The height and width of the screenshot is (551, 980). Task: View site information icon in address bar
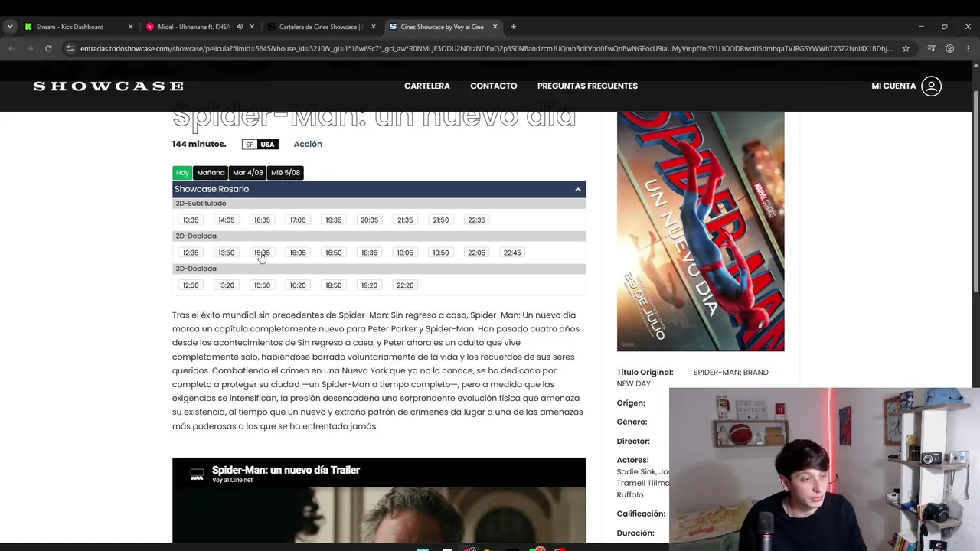click(70, 48)
